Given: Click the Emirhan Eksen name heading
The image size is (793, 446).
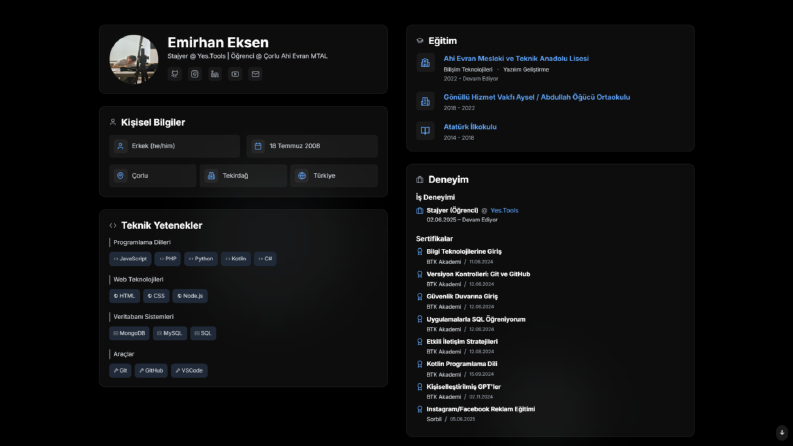Looking at the screenshot, I should pos(218,42).
